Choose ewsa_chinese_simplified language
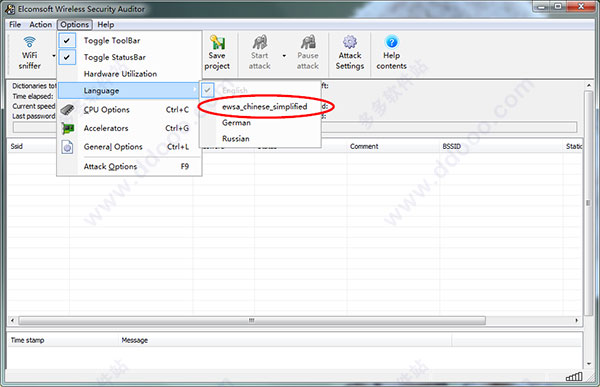The width and height of the screenshot is (600, 387). [x=264, y=106]
